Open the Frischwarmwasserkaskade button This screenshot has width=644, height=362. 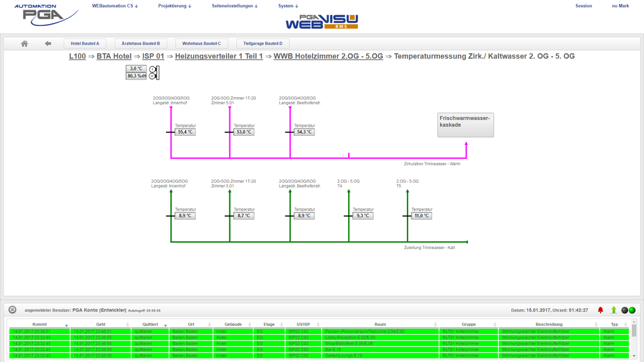(x=465, y=125)
